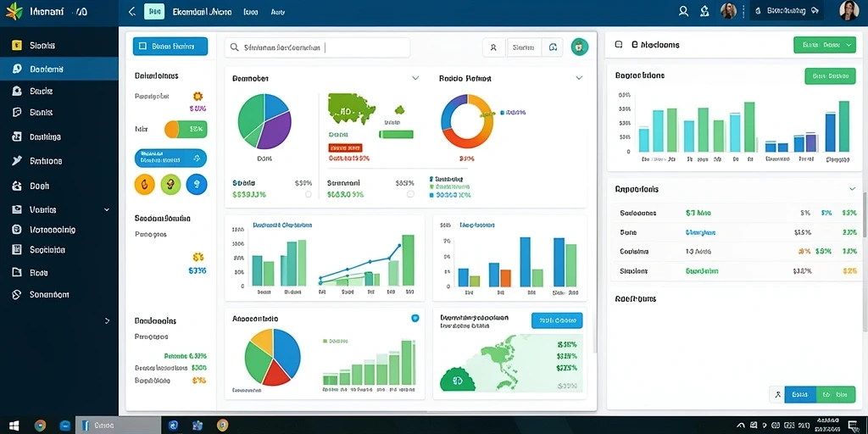Click the yellow square icon at top of sidebar

point(17,46)
